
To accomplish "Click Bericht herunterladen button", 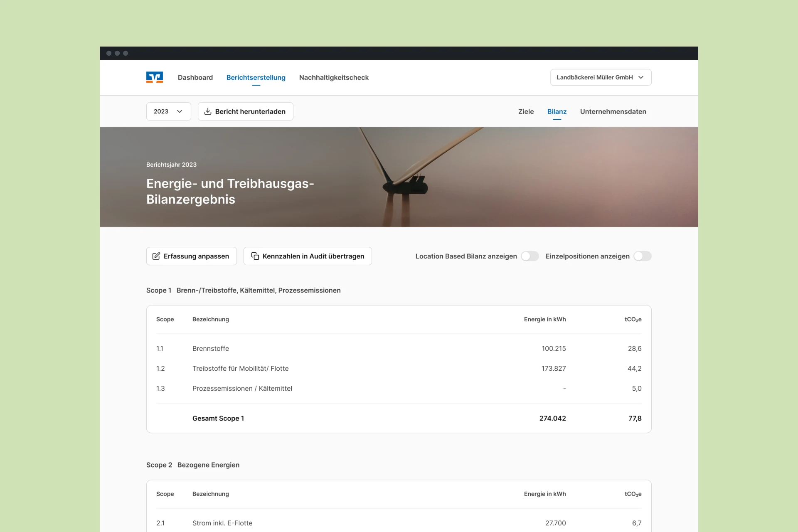I will click(x=246, y=111).
